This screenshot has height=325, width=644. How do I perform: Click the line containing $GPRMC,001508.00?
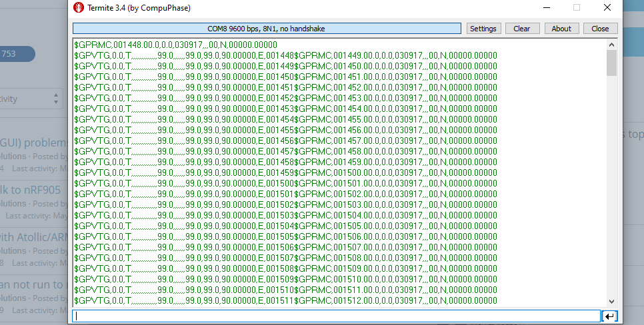pyautogui.click(x=285, y=258)
